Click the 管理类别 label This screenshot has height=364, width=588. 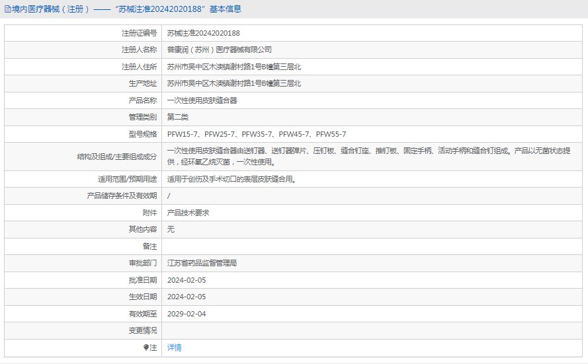(x=143, y=117)
